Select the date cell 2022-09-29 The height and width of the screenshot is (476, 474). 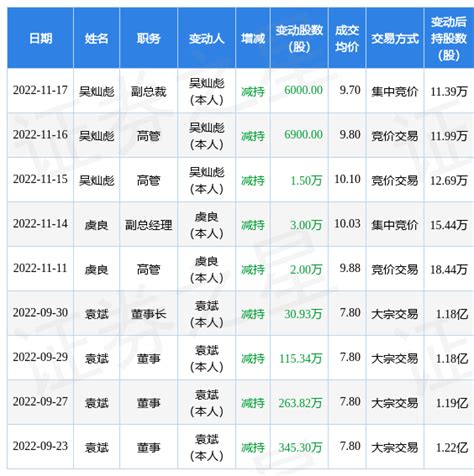tap(40, 357)
